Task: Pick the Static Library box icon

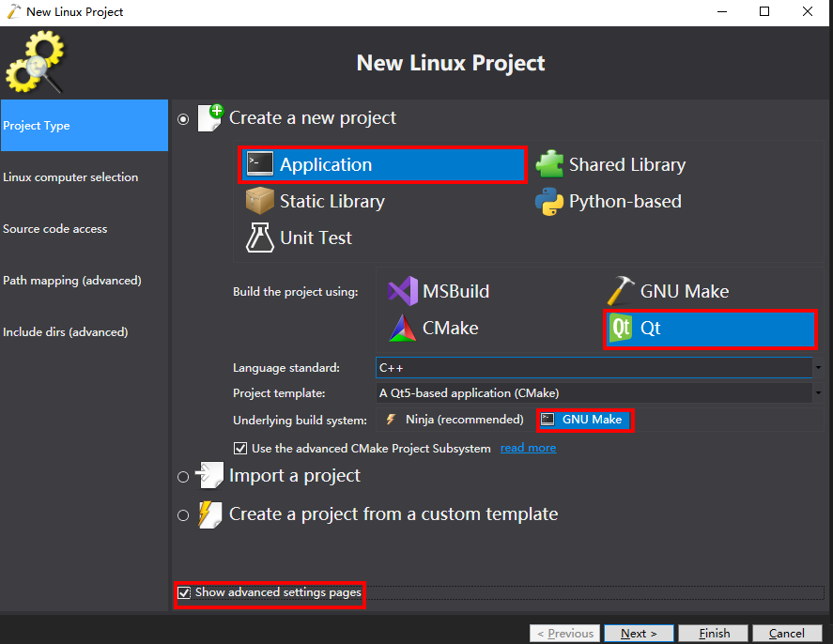Action: click(260, 201)
